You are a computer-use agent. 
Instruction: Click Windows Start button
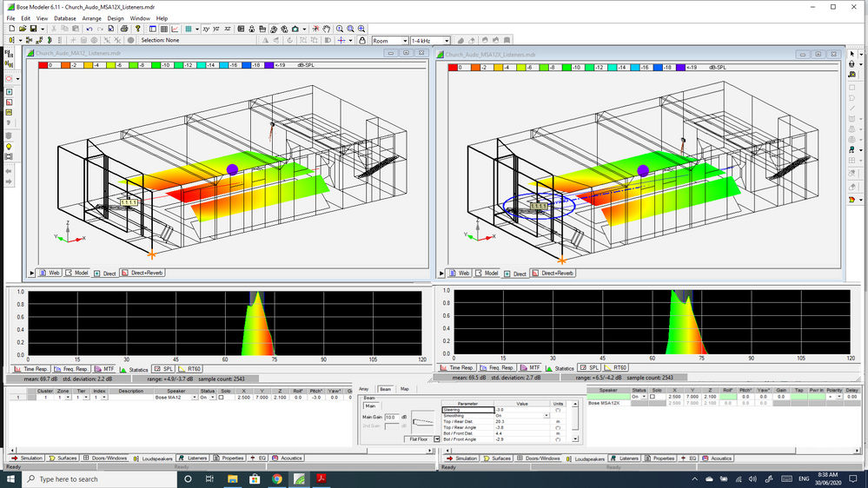(x=10, y=478)
